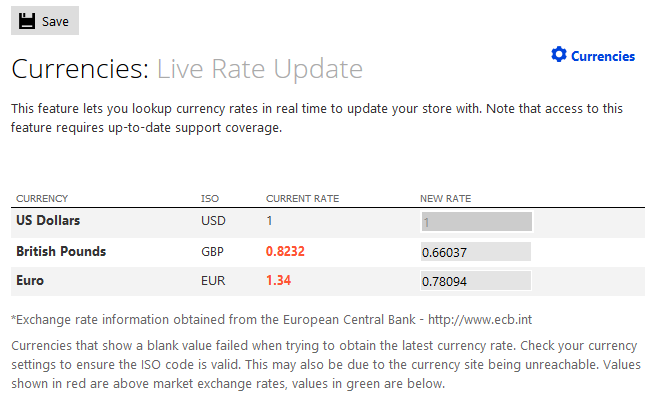Click the floppy disk Save icon
This screenshot has width=650, height=402.
click(x=27, y=21)
